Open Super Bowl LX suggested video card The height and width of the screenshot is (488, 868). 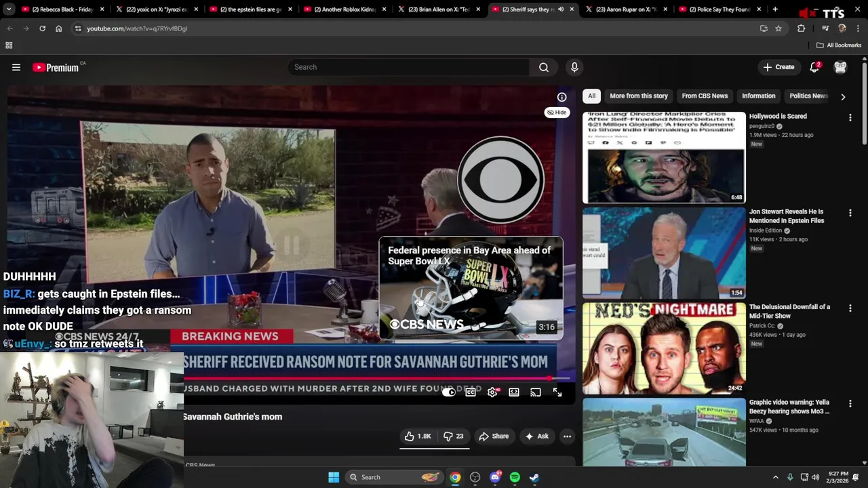tap(471, 289)
